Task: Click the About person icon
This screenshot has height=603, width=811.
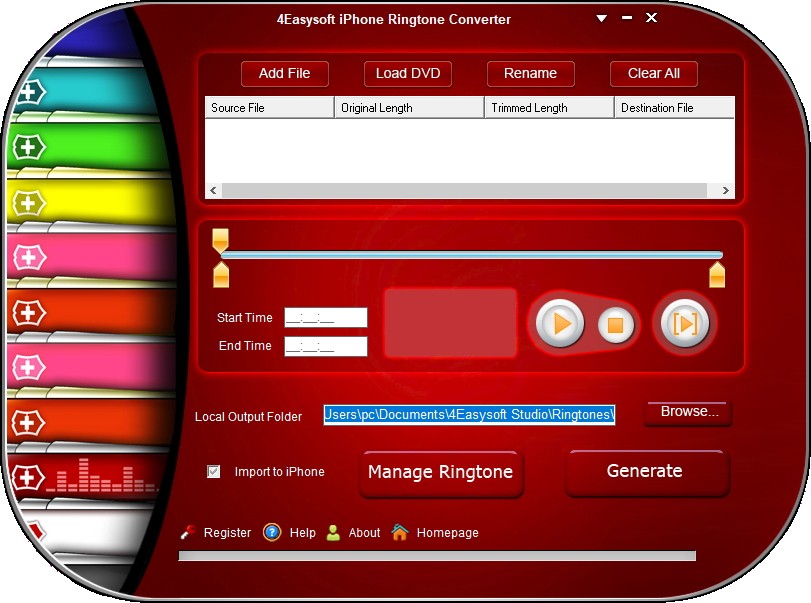Action: click(334, 533)
